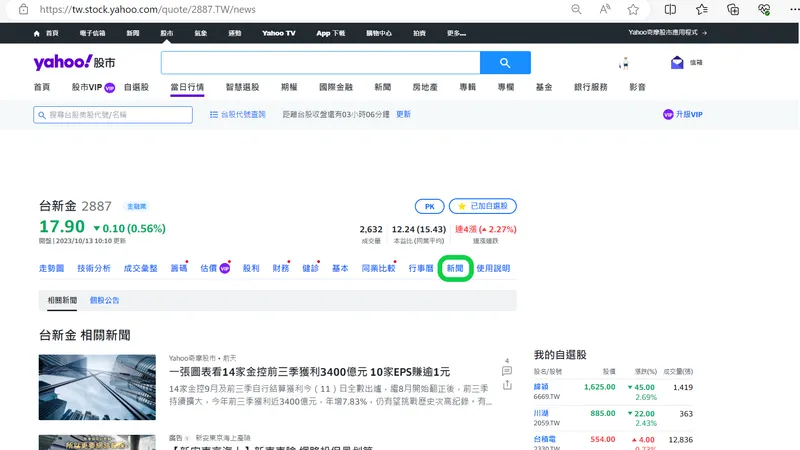Click the purple VIP badge beside 估價
Image resolution: width=800 pixels, height=450 pixels.
(x=224, y=268)
